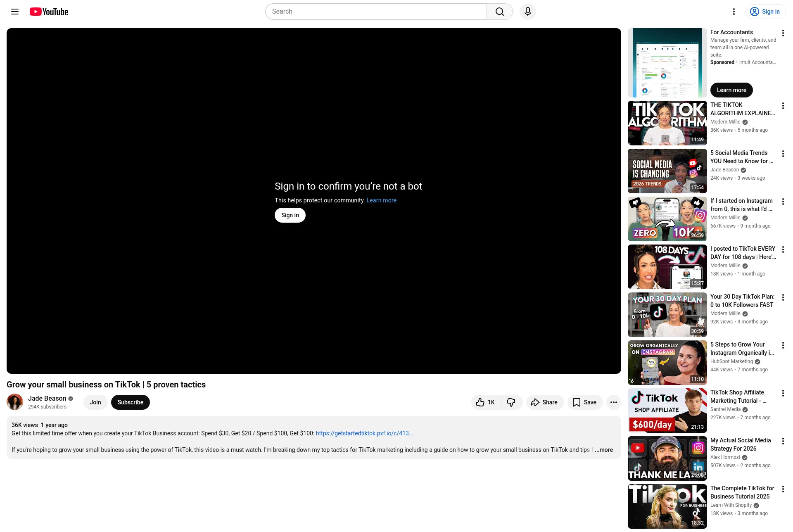Open TikTok Shop Affiliate $600/day thumbnail
The width and height of the screenshot is (793, 532).
click(x=667, y=411)
